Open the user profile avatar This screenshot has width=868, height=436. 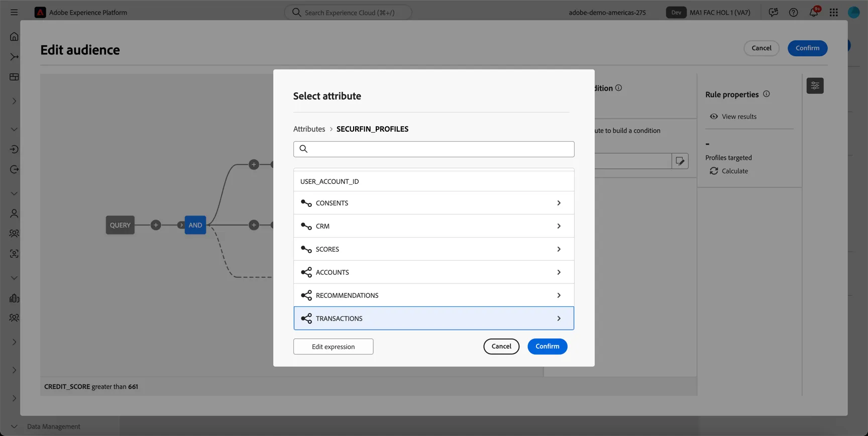pyautogui.click(x=853, y=12)
